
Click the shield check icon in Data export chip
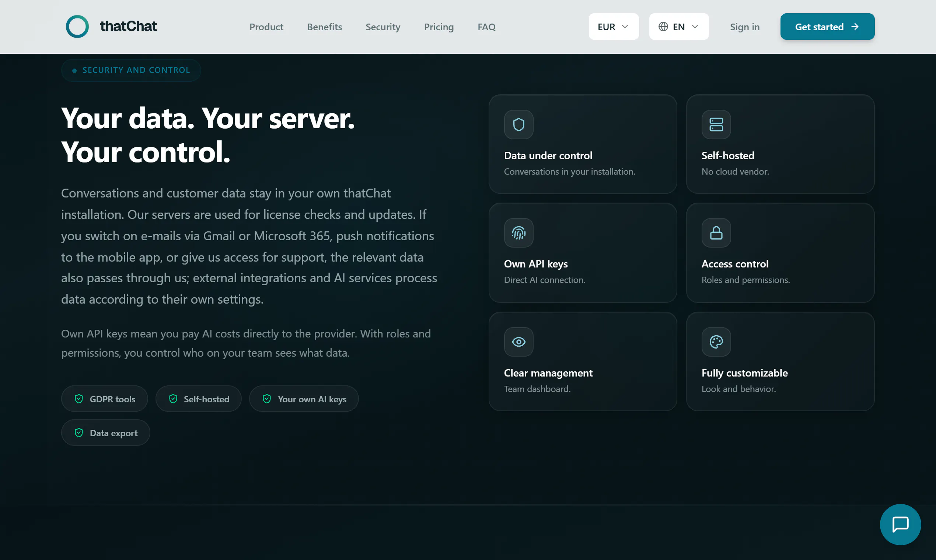[x=79, y=433]
